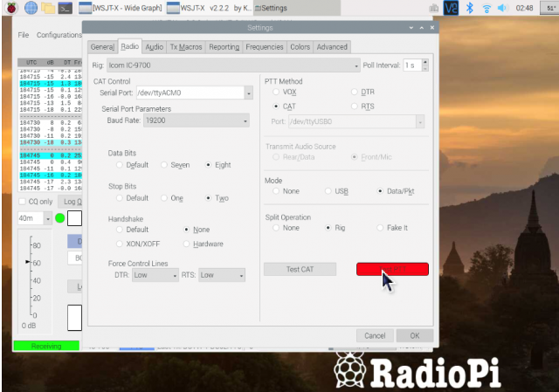Switch to the Reporting tab
The width and height of the screenshot is (559, 392).
point(224,47)
